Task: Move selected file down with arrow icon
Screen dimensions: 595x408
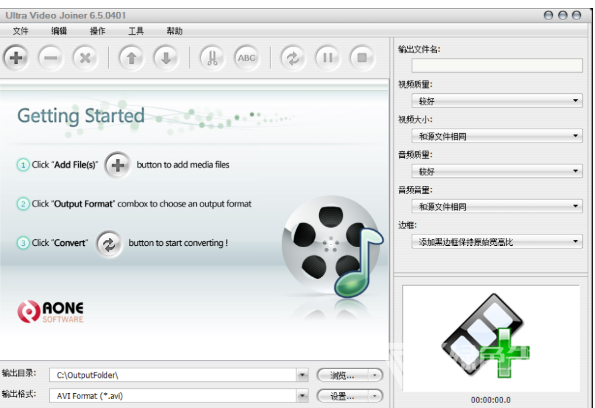Action: (x=166, y=58)
